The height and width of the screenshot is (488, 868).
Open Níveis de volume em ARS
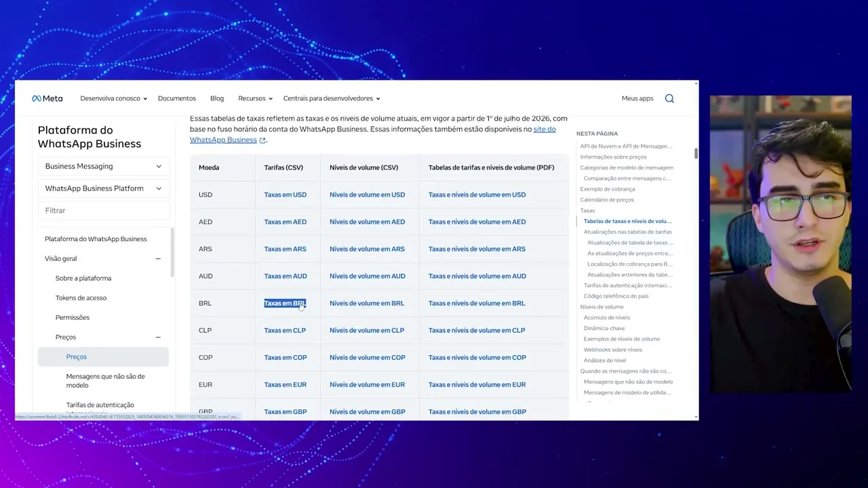(367, 249)
